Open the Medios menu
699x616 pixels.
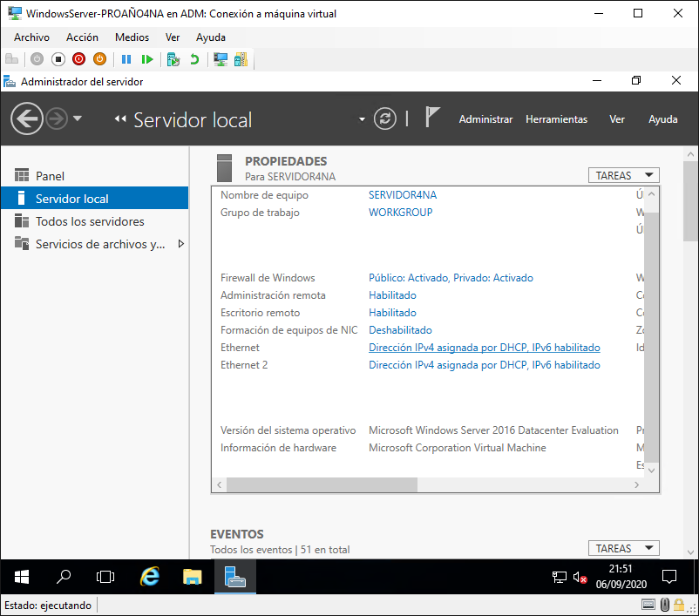132,37
